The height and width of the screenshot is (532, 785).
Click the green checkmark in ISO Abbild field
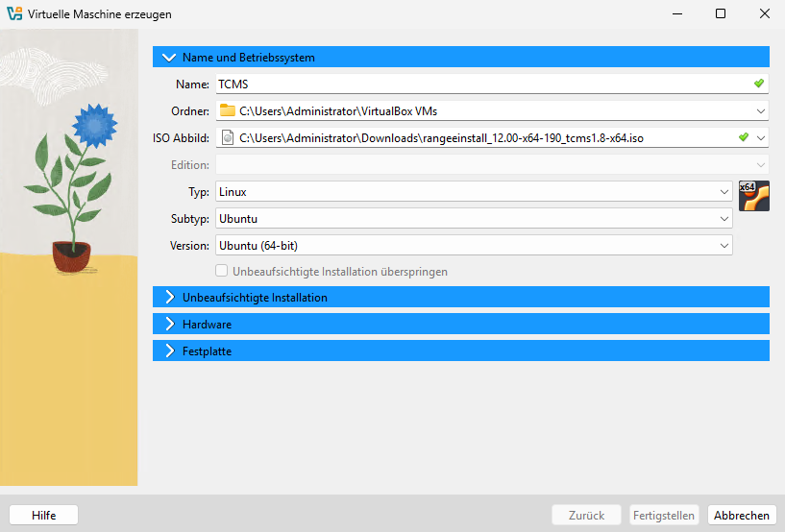point(744,137)
